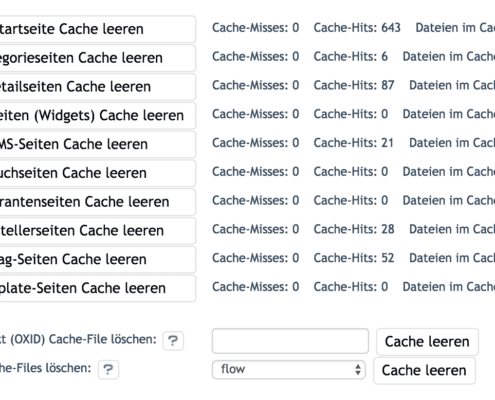Empty the CMS-Seiten cache
The image size is (495, 400).
97,144
